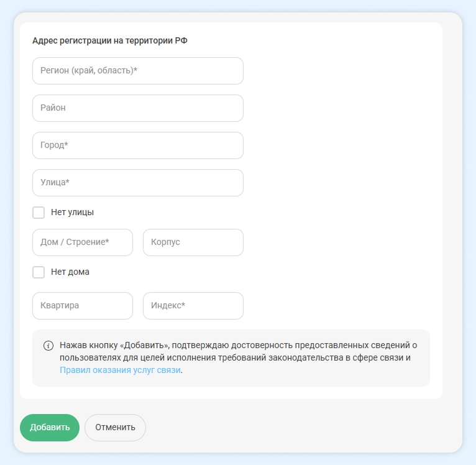Viewport: 476px width, 465px height.
Task: Select the "Город" input field
Action: click(138, 145)
